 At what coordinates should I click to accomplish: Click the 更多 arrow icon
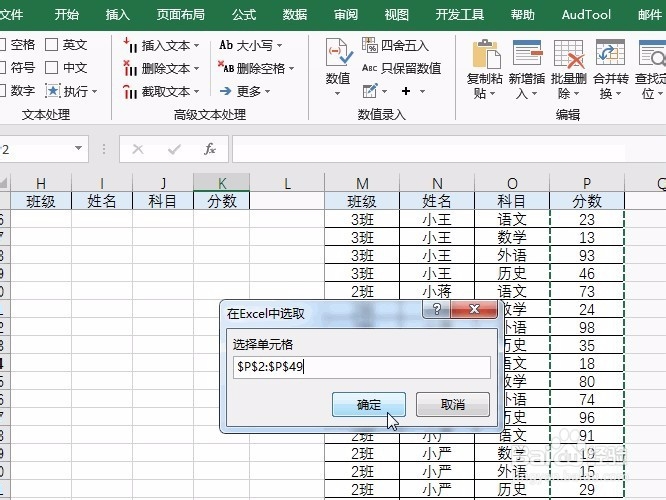pos(226,91)
